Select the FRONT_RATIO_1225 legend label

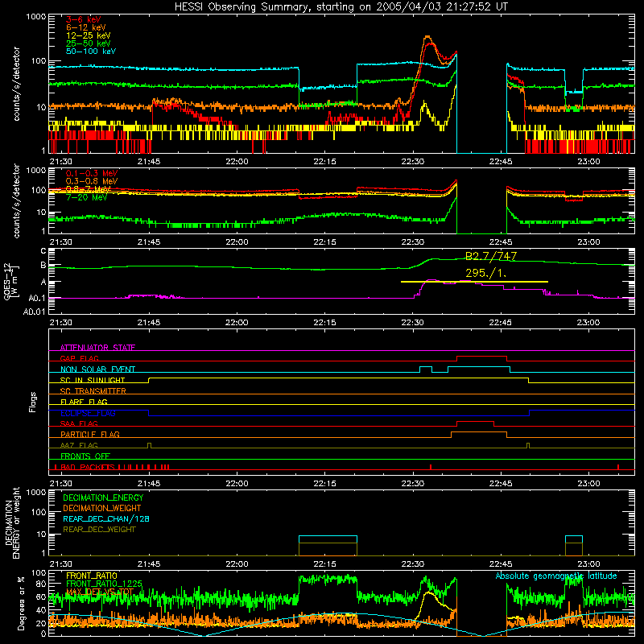point(104,584)
